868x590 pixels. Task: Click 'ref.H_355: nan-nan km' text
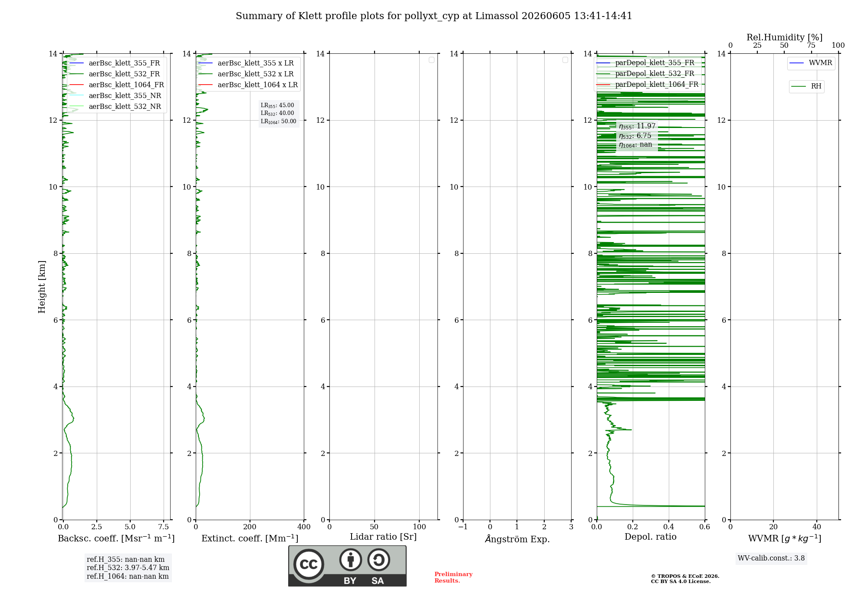pos(125,560)
